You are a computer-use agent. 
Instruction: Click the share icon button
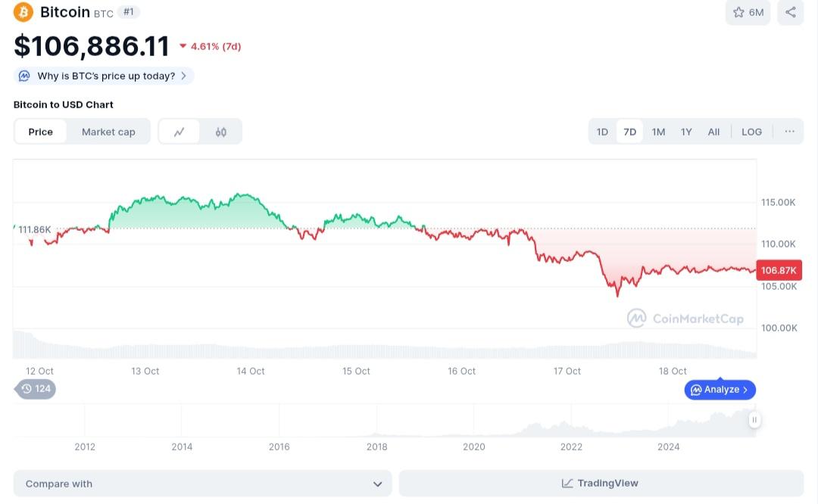pos(790,12)
